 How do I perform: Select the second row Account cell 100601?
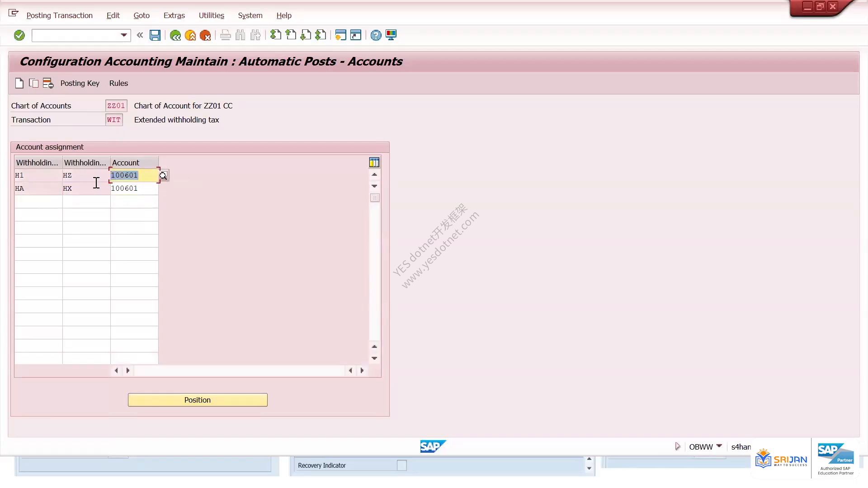coord(134,188)
